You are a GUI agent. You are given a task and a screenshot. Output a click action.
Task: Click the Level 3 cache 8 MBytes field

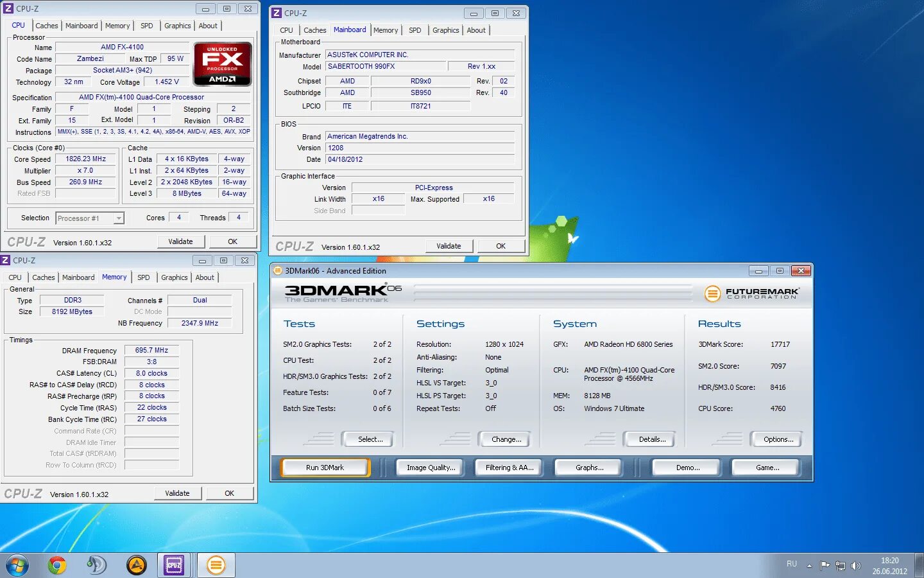(x=186, y=193)
